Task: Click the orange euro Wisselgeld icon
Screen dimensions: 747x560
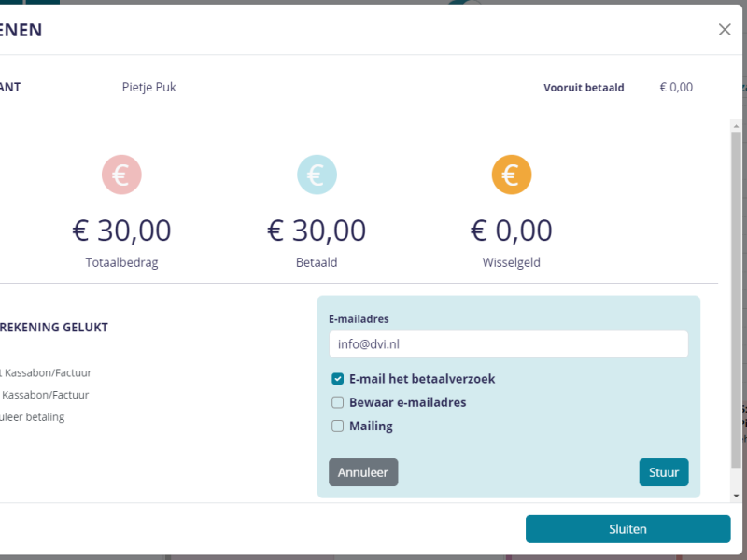Action: [512, 175]
